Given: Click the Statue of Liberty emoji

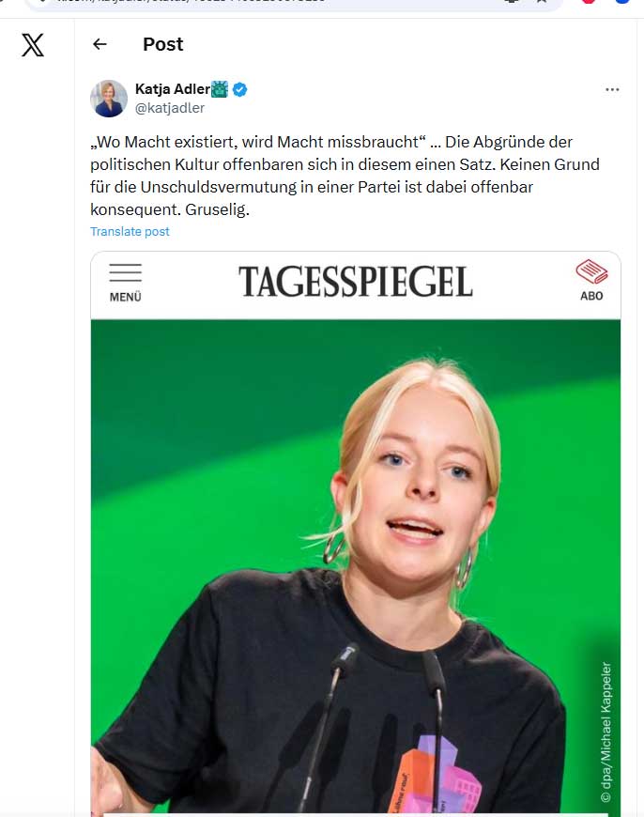Looking at the screenshot, I should tap(220, 89).
